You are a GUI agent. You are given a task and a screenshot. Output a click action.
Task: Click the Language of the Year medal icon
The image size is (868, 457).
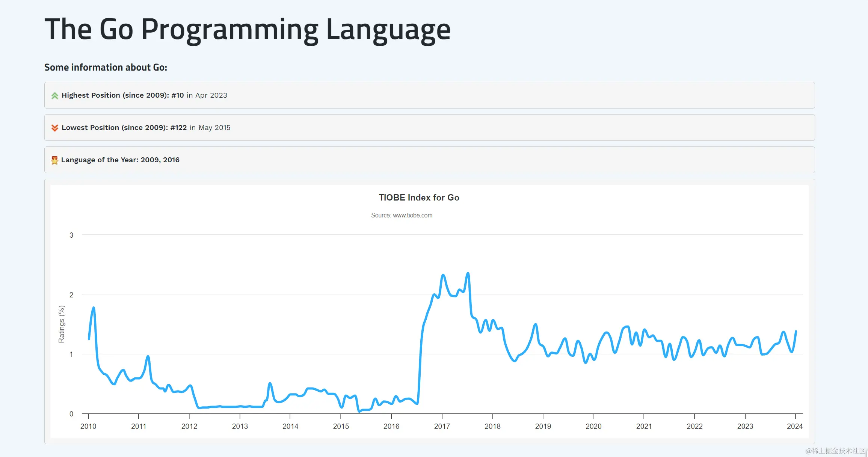tap(54, 160)
